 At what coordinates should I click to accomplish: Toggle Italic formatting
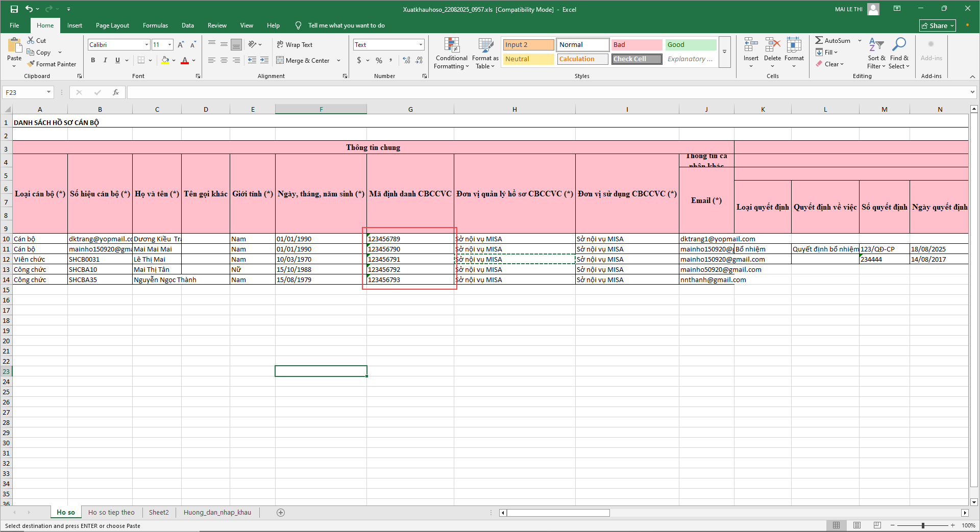tap(105, 60)
